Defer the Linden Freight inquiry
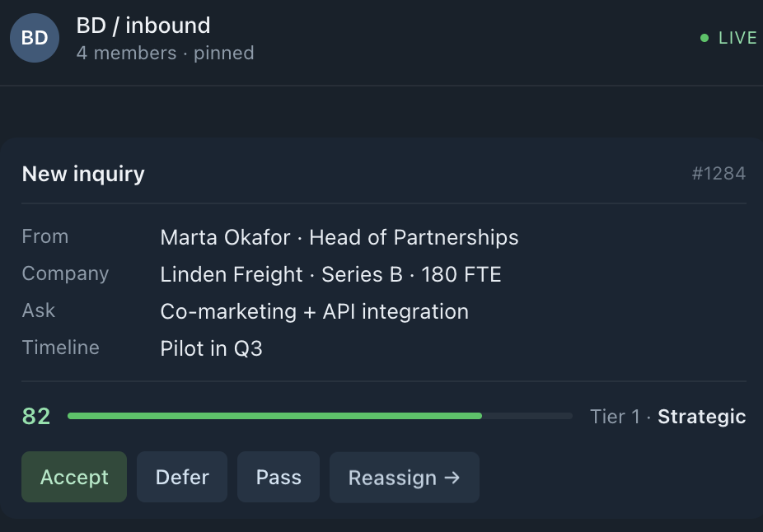763x532 pixels. [182, 477]
